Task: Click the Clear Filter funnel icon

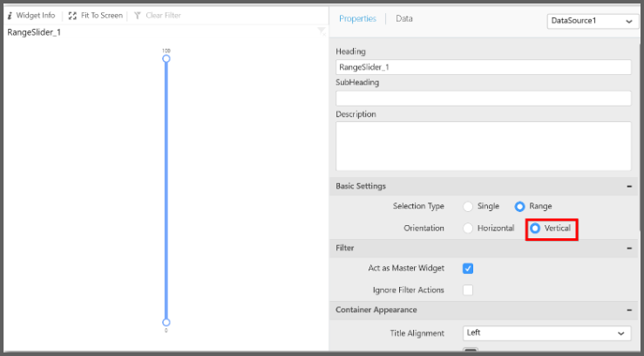Action: (138, 16)
